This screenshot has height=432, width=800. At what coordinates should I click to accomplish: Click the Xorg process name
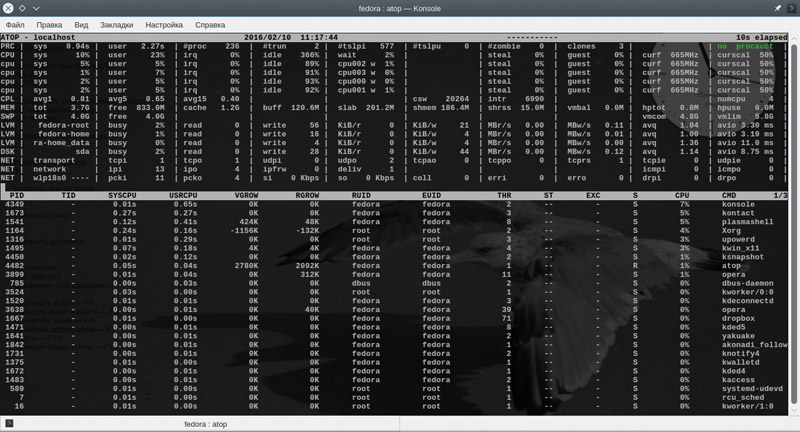[x=731, y=231]
